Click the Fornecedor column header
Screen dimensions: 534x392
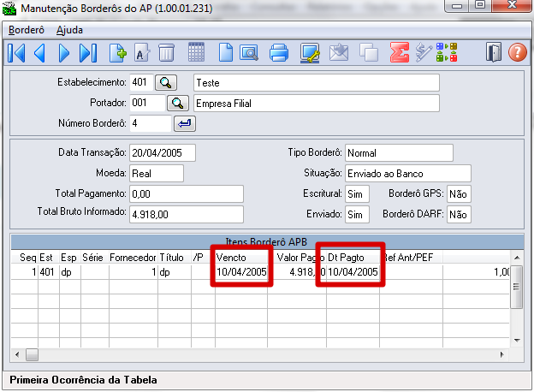tap(133, 257)
